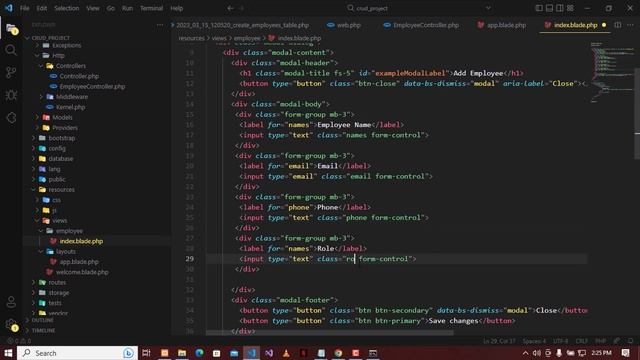
Task: Open VLC media player from taskbar
Action: click(x=286, y=353)
